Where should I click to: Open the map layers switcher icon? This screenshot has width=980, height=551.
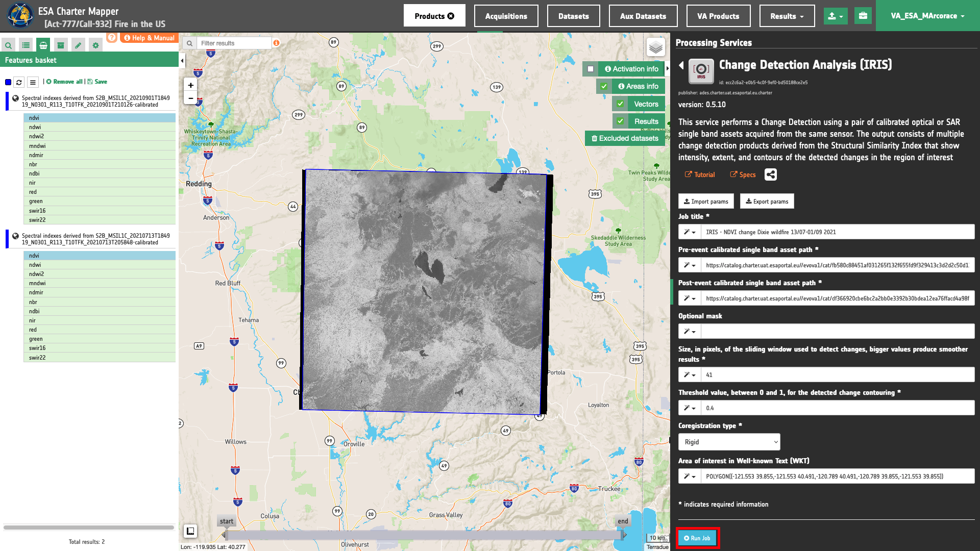[656, 47]
